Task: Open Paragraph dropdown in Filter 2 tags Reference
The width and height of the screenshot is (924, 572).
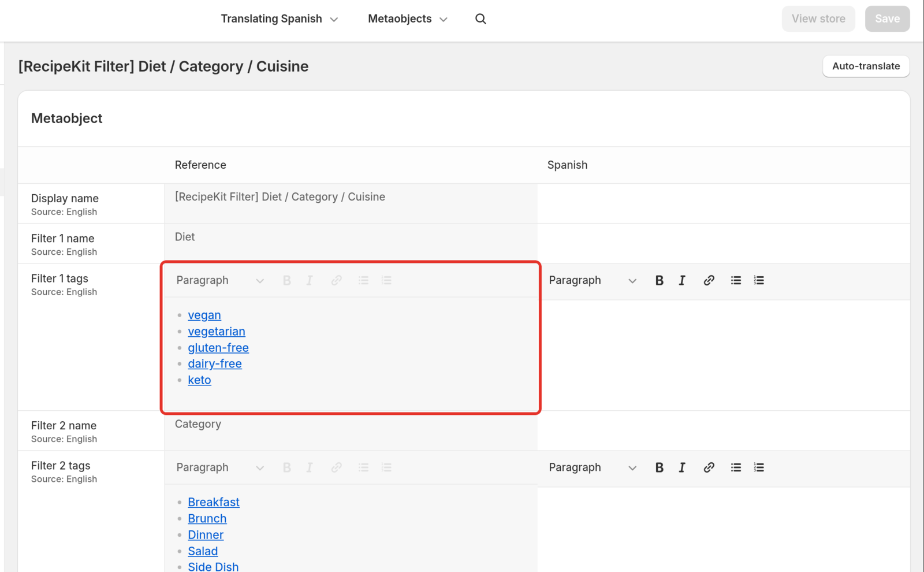Action: [220, 467]
